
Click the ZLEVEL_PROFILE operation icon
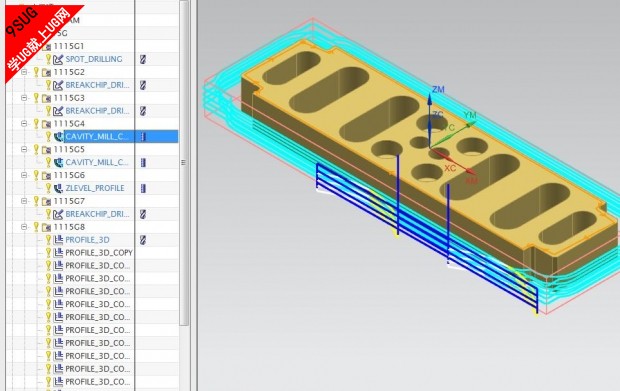click(58, 188)
